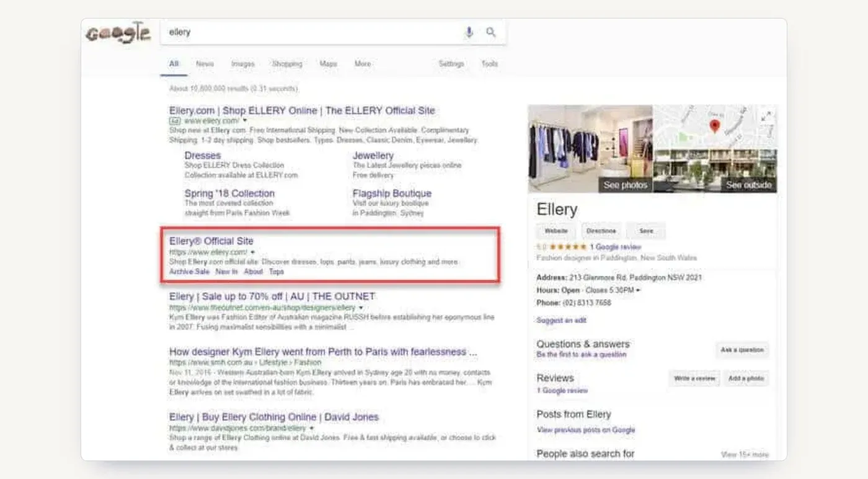Open the Dresses sitelink
The height and width of the screenshot is (479, 868).
[x=203, y=156]
